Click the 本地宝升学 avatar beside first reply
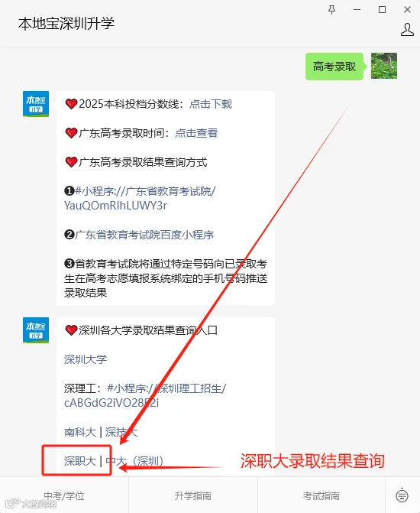The height and width of the screenshot is (513, 420). click(x=36, y=104)
